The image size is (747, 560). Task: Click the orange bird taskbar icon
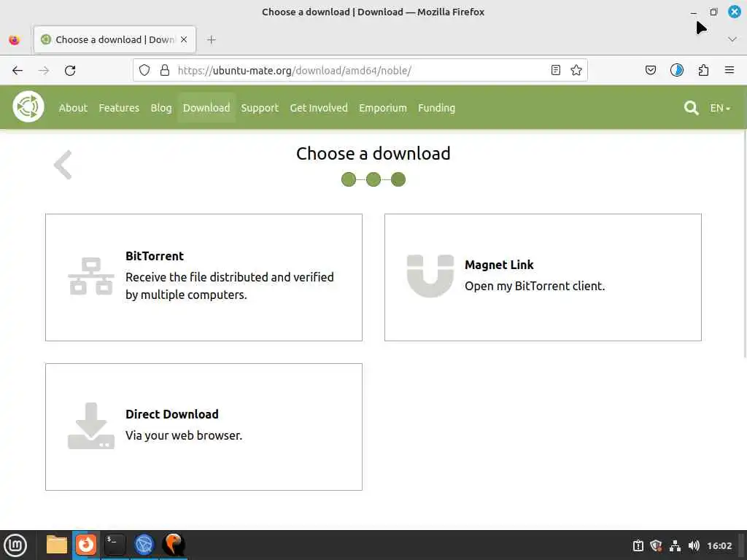coord(174,545)
